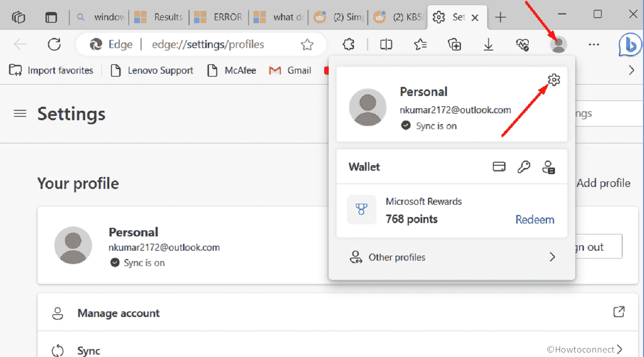This screenshot has height=357, width=644.
Task: Refresh the page with reload icon
Action: tap(54, 45)
